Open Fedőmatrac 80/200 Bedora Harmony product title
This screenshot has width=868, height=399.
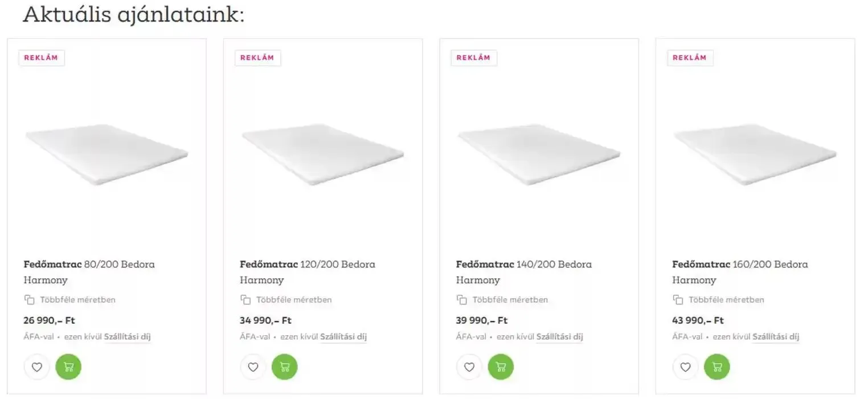pyautogui.click(x=89, y=272)
